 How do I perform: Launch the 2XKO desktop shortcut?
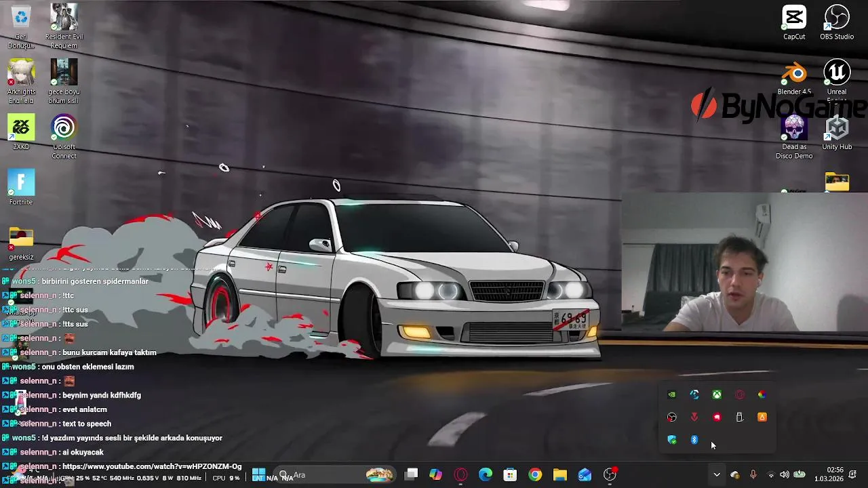[x=21, y=132]
